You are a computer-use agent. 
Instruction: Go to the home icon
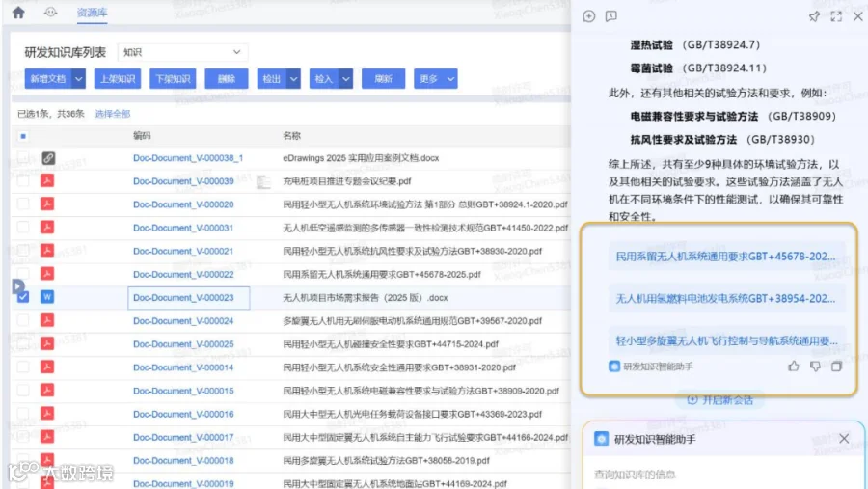18,13
